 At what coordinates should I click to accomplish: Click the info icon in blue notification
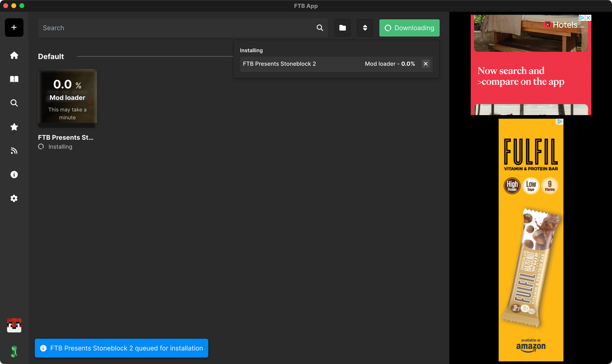(x=43, y=348)
